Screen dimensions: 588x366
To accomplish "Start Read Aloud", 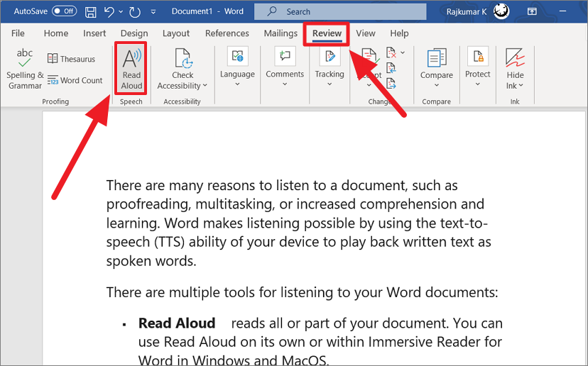I will 131,69.
